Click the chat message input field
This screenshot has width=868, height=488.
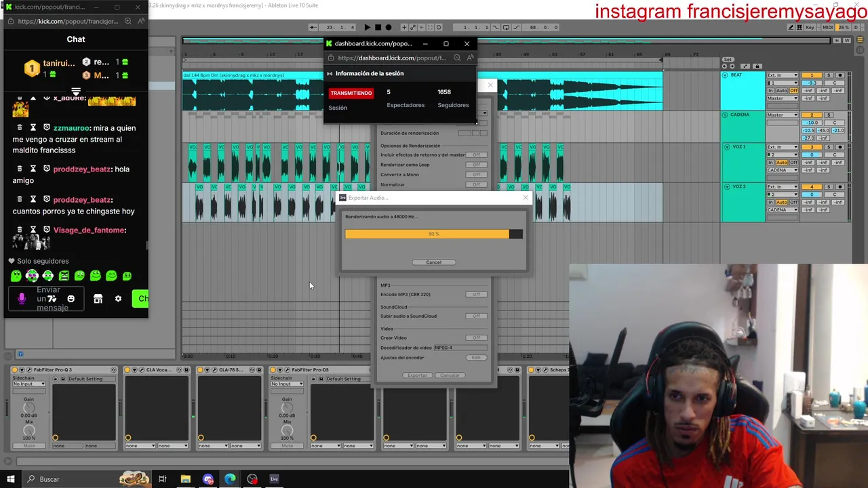click(x=46, y=298)
